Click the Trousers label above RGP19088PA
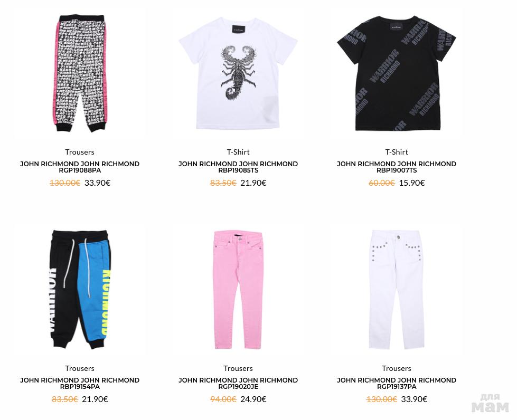 click(x=79, y=152)
